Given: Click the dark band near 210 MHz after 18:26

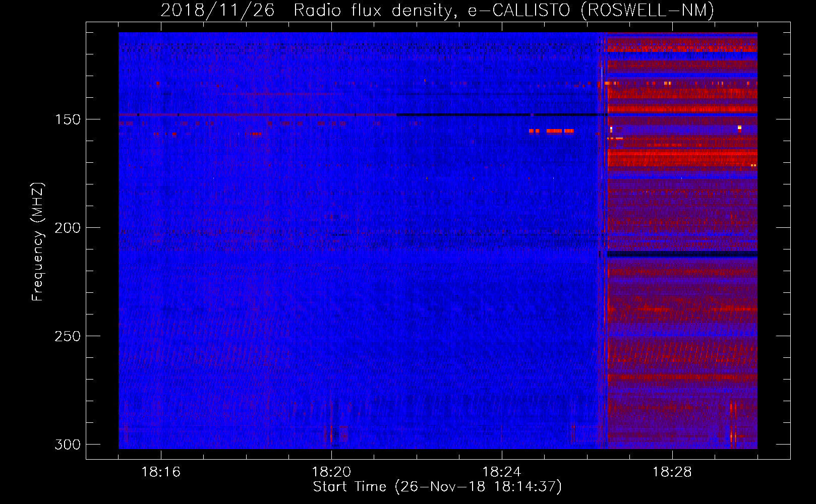Looking at the screenshot, I should coord(682,255).
